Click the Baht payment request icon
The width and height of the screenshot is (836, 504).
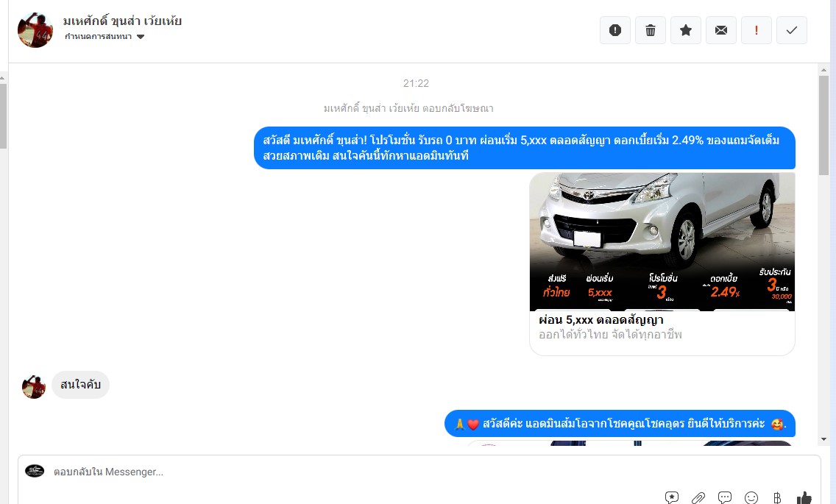point(777,498)
